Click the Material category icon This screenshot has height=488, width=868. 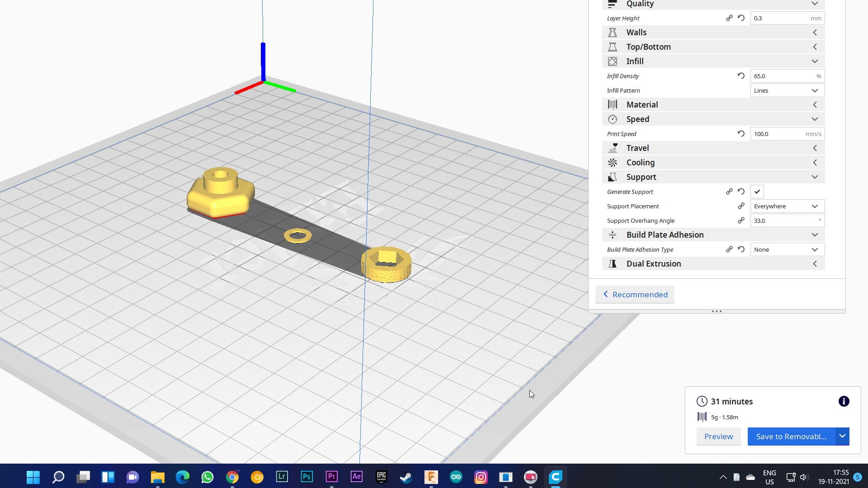pos(613,105)
